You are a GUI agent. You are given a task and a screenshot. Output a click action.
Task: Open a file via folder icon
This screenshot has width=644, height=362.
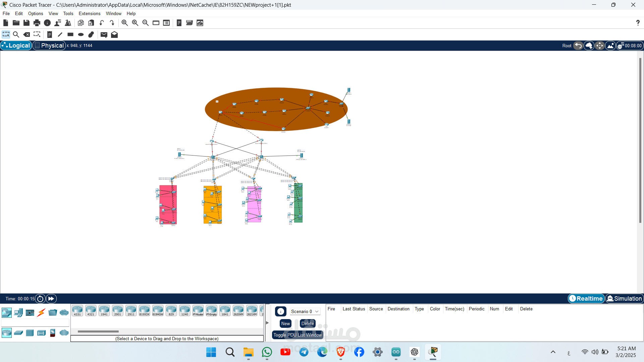click(x=16, y=23)
